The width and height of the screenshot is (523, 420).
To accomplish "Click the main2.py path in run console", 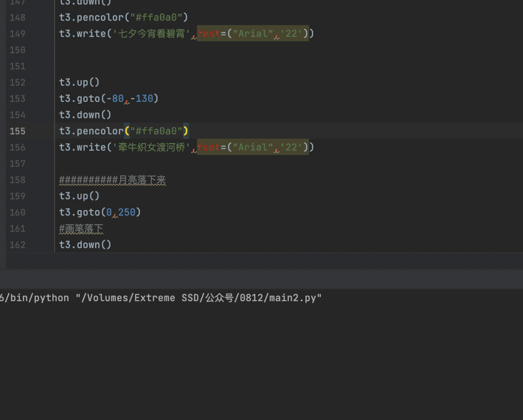I will [198, 298].
